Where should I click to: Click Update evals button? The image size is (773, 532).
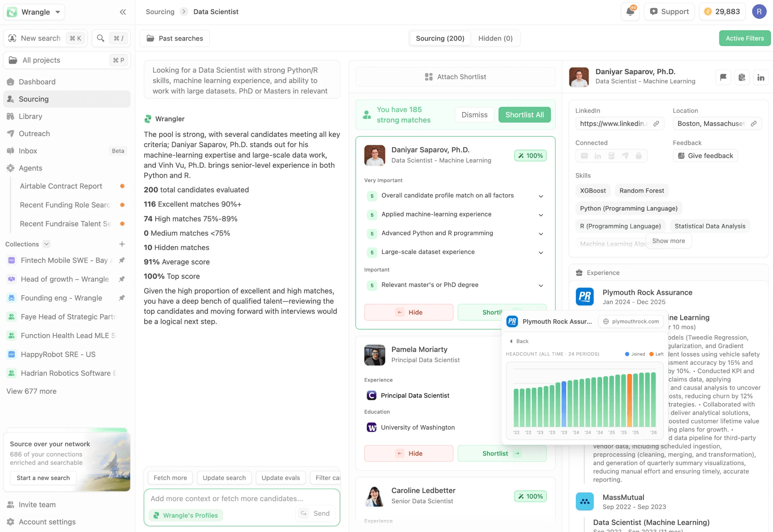[281, 478]
